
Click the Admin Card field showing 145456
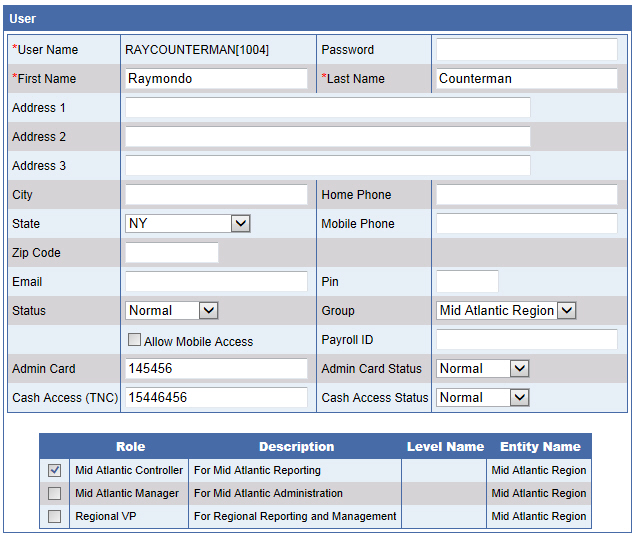tap(216, 369)
